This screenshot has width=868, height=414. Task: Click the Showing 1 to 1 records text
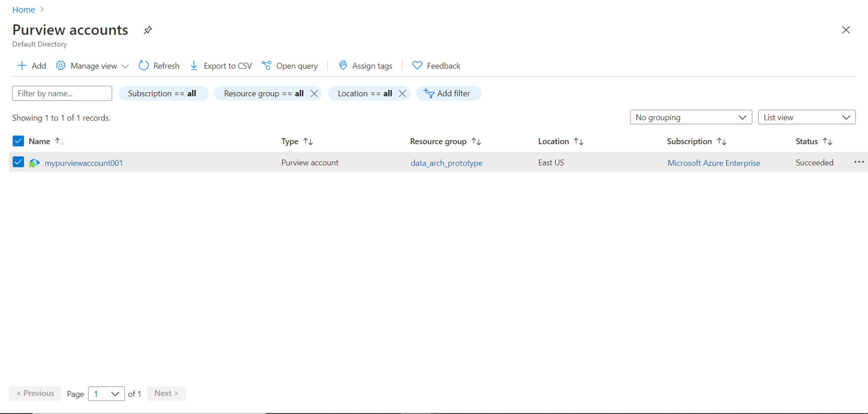pyautogui.click(x=61, y=118)
